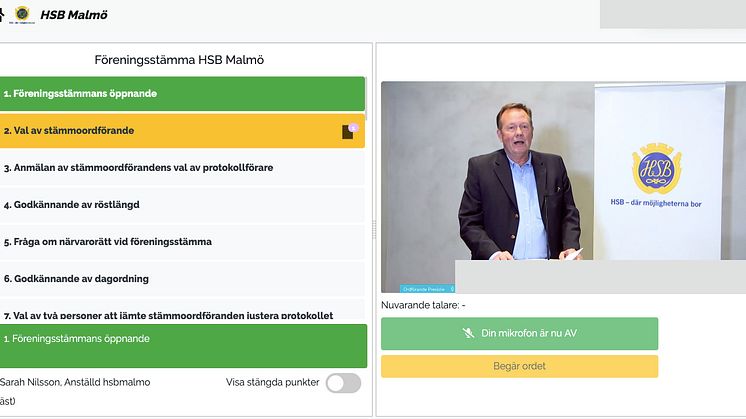This screenshot has height=419, width=746.
Task: Click the muted microphone icon
Action: click(468, 334)
